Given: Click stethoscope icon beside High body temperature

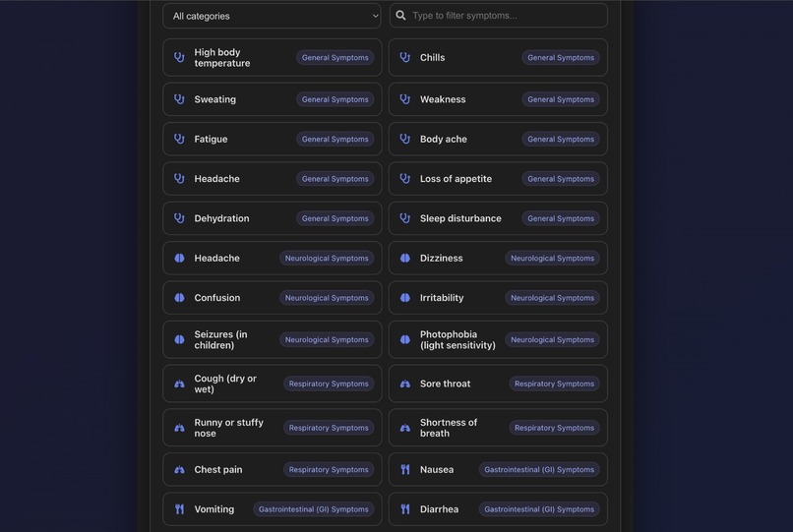Looking at the screenshot, I should click(x=179, y=57).
